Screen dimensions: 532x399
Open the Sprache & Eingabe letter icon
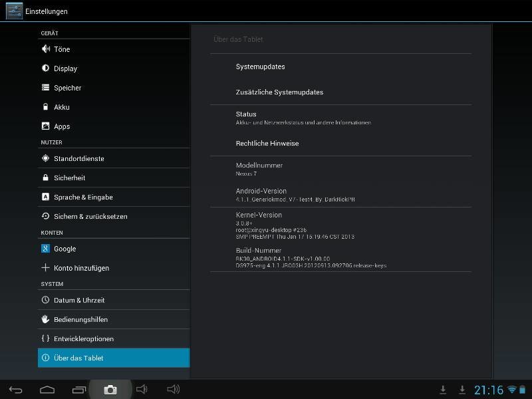(x=45, y=197)
